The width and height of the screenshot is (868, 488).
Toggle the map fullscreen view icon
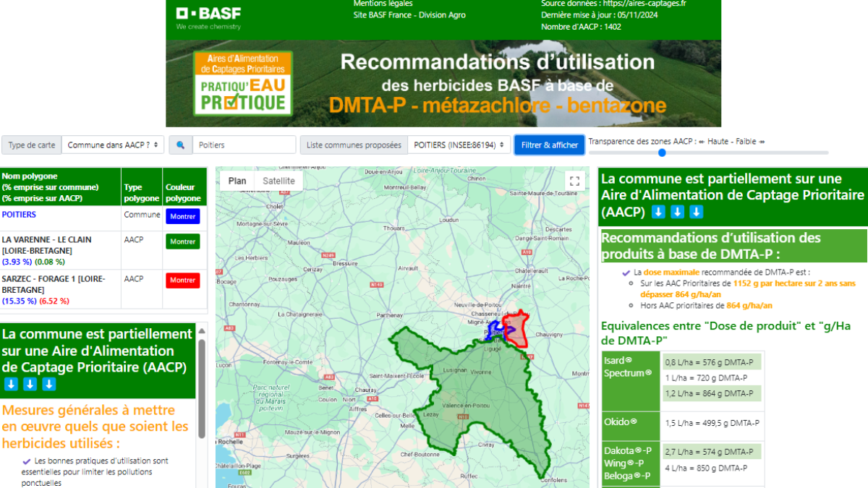click(575, 181)
